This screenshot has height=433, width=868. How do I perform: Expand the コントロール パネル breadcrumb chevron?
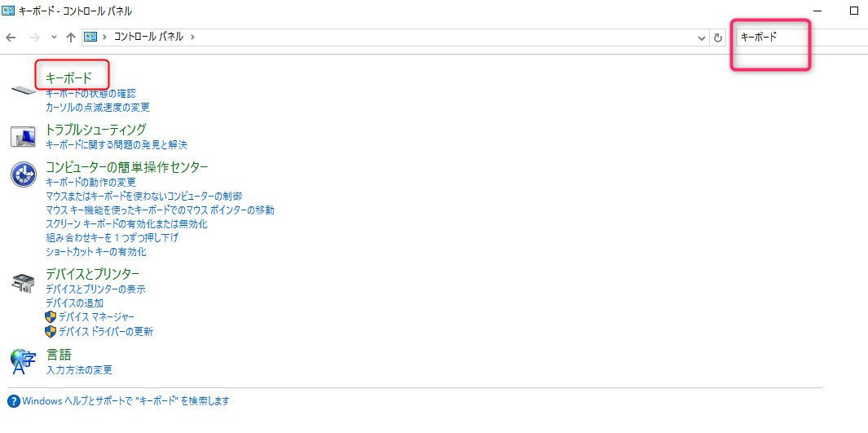[x=192, y=38]
